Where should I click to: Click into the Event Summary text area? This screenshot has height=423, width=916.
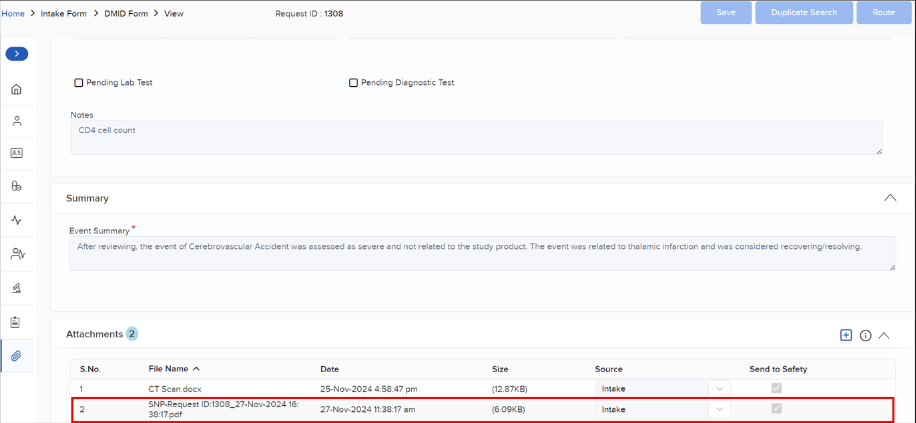(482, 253)
